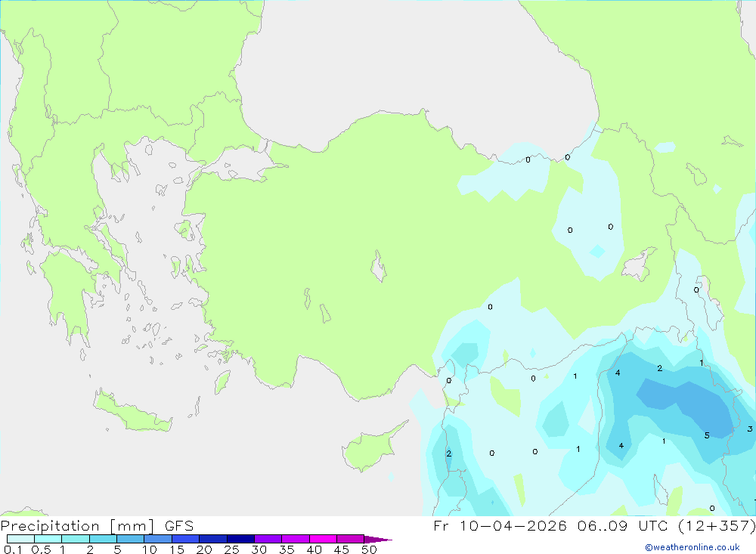
Task: Select the 25–30 mm navy legend swatch
Action: point(240,539)
